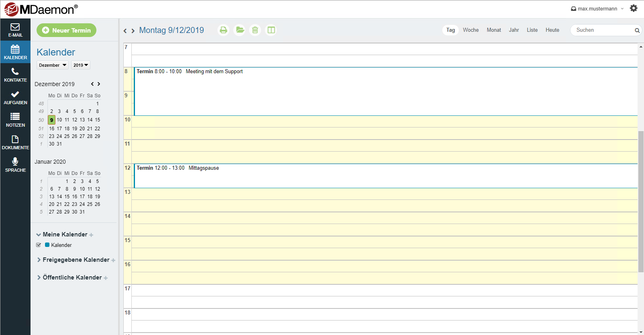This screenshot has width=644, height=335.
Task: Go to Aufgaben tasks section
Action: pyautogui.click(x=15, y=97)
